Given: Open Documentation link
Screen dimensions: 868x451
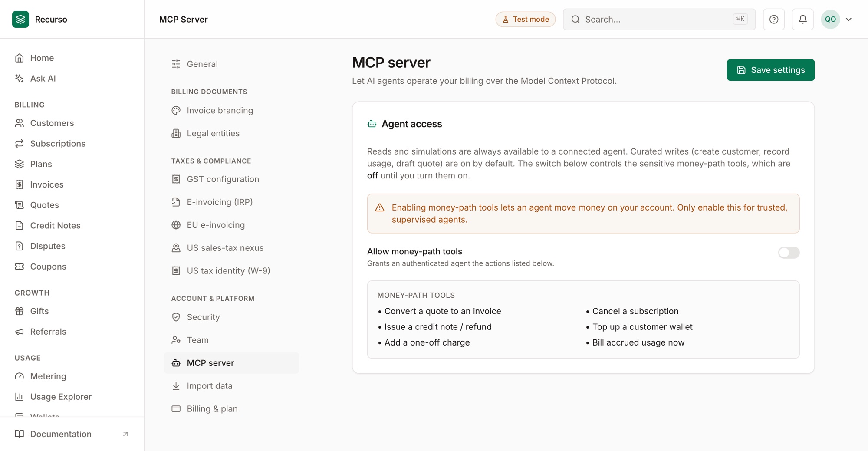Looking at the screenshot, I should (x=72, y=434).
